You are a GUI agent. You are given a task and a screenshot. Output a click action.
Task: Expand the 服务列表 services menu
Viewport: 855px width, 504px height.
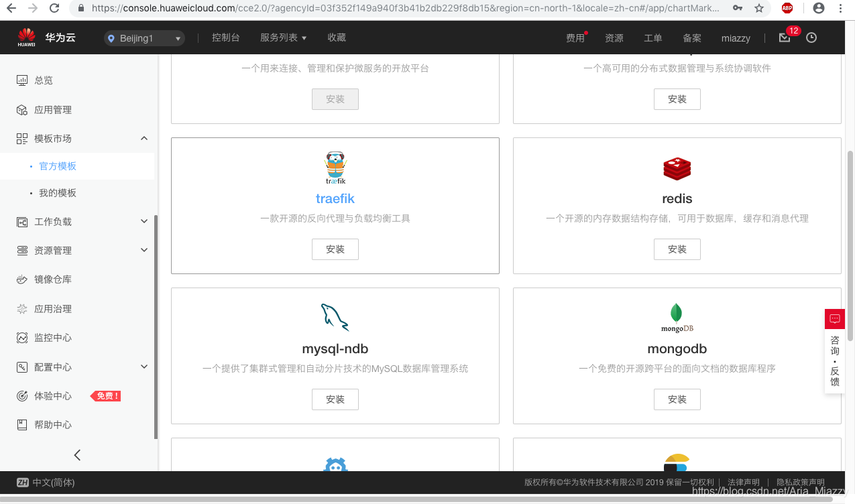(283, 38)
